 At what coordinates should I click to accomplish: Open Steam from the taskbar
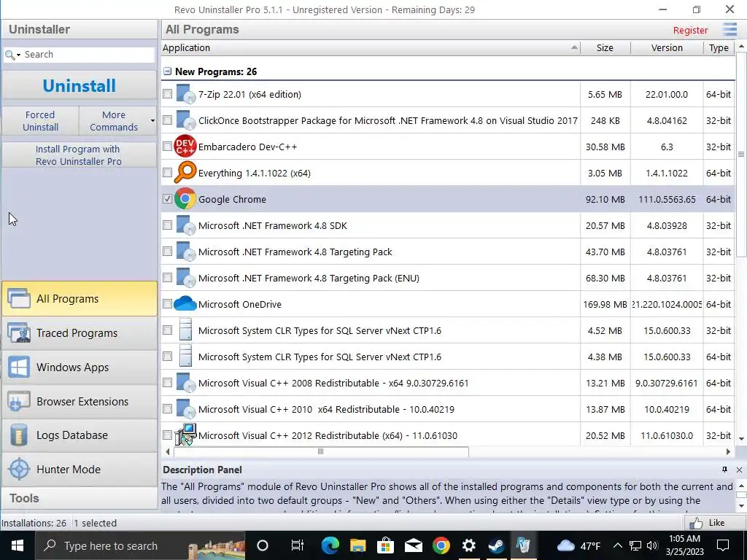tap(496, 545)
